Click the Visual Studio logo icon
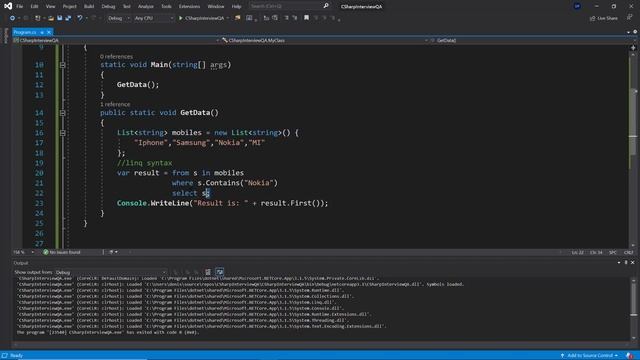The height and width of the screenshot is (360, 640). (x=8, y=6)
